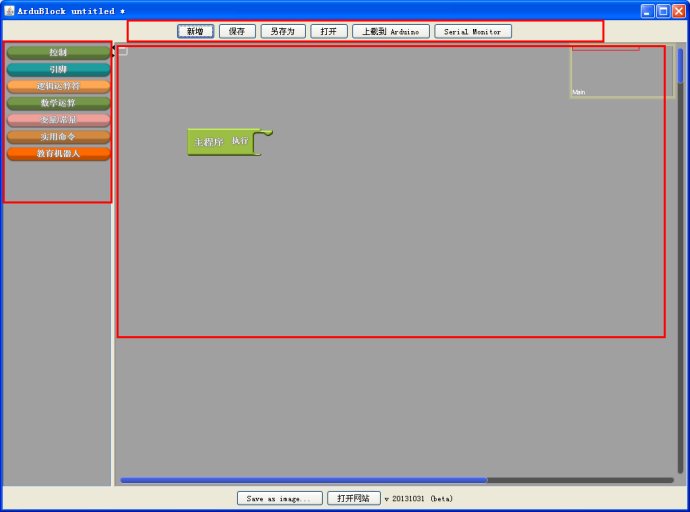Maximize the ArduBlock window
This screenshot has width=690, height=512.
pos(663,11)
